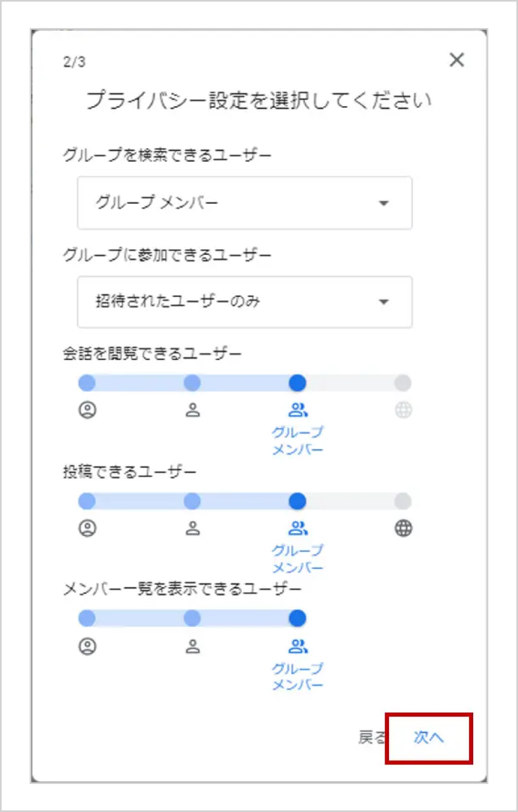The width and height of the screenshot is (518, 812).
Task: Click the globe icon under posting users
Action: [x=403, y=528]
